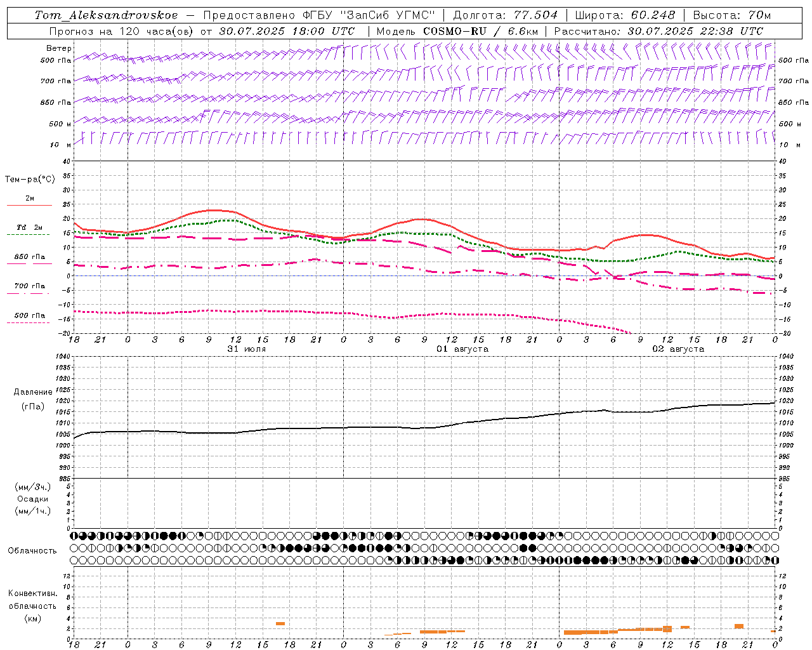Click the 02 августа date label
The height and width of the screenshot is (650, 812).
pyautogui.click(x=678, y=349)
